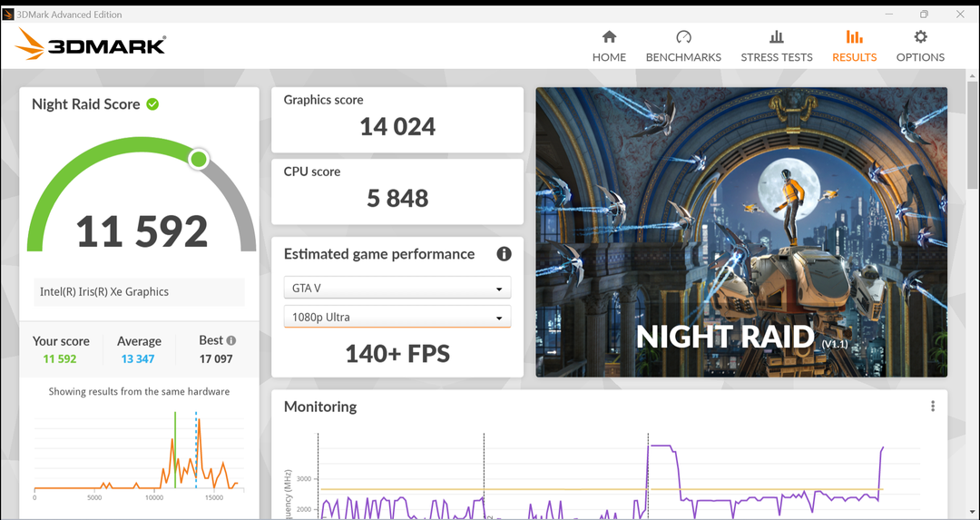Click the Night Raid preview image
Viewport: 980px width, 520px height.
(740, 231)
